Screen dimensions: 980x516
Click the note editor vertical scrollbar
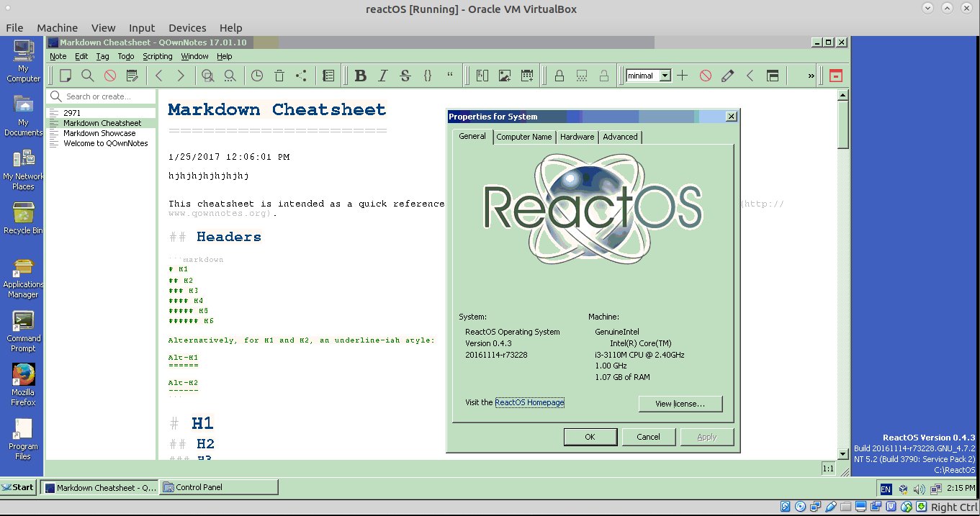click(843, 273)
